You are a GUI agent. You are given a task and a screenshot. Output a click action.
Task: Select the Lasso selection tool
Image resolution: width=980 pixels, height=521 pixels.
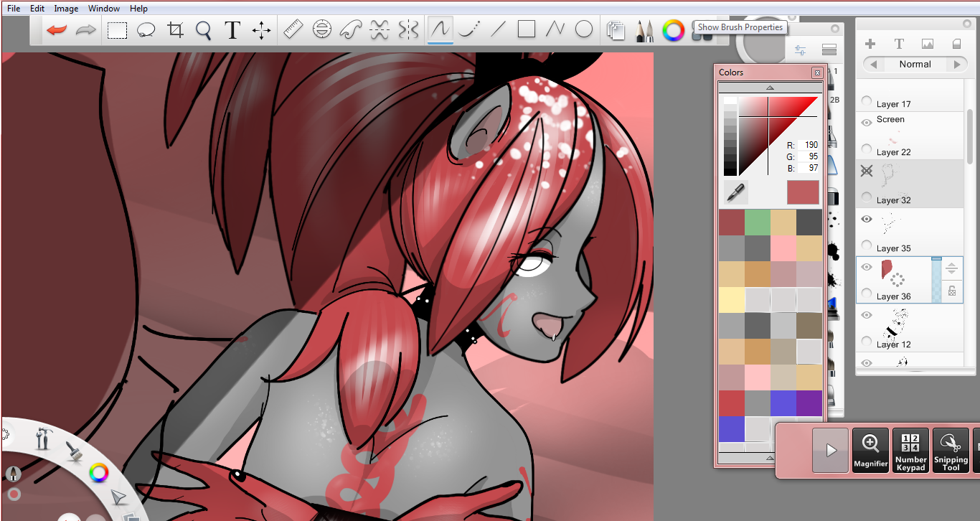146,30
